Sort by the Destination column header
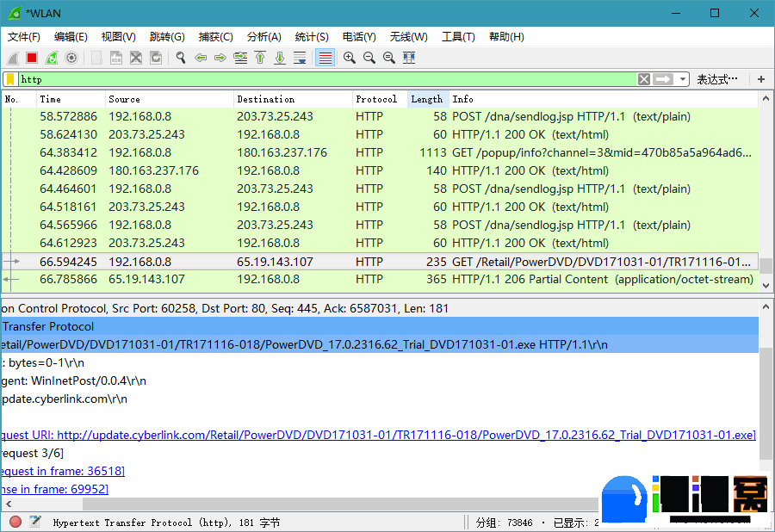 pos(293,99)
